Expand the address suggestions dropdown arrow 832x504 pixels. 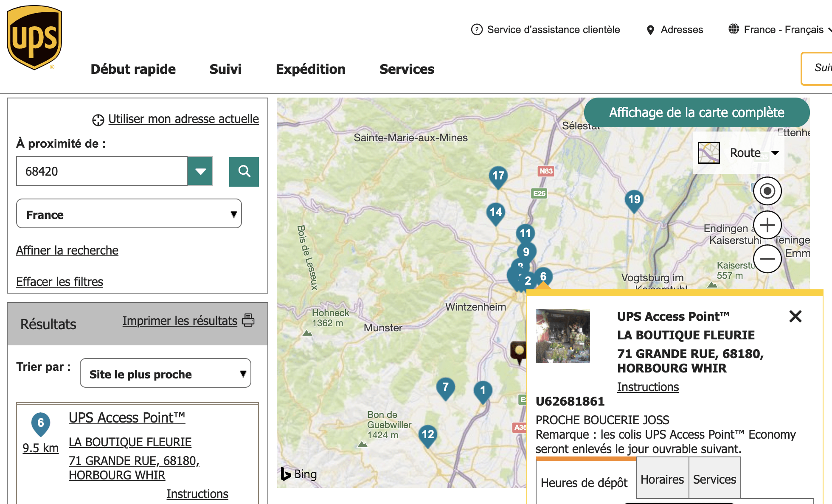click(200, 171)
